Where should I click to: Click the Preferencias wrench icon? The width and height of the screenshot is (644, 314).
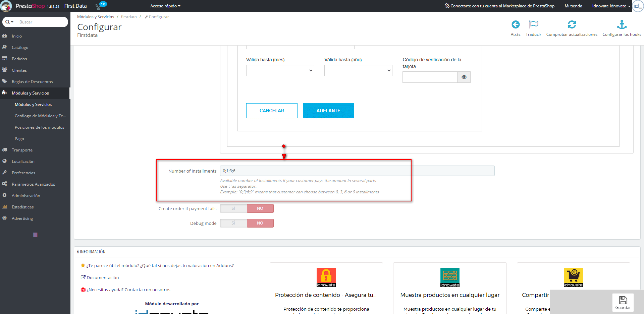point(5,173)
